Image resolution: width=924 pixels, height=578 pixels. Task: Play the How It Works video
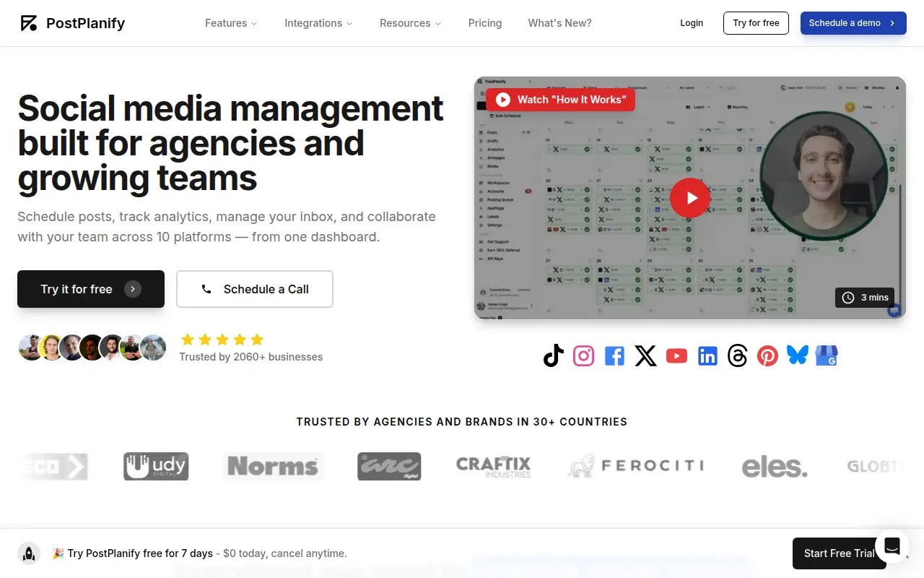(x=690, y=197)
